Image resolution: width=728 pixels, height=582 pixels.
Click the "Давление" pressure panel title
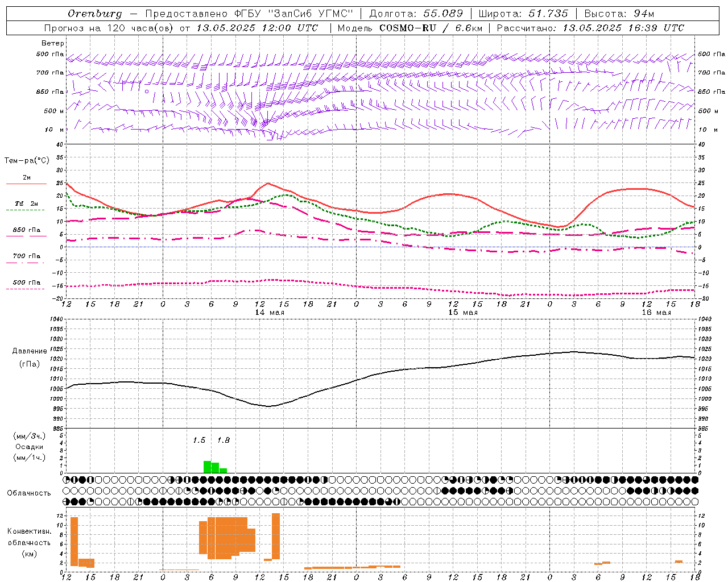pyautogui.click(x=30, y=351)
